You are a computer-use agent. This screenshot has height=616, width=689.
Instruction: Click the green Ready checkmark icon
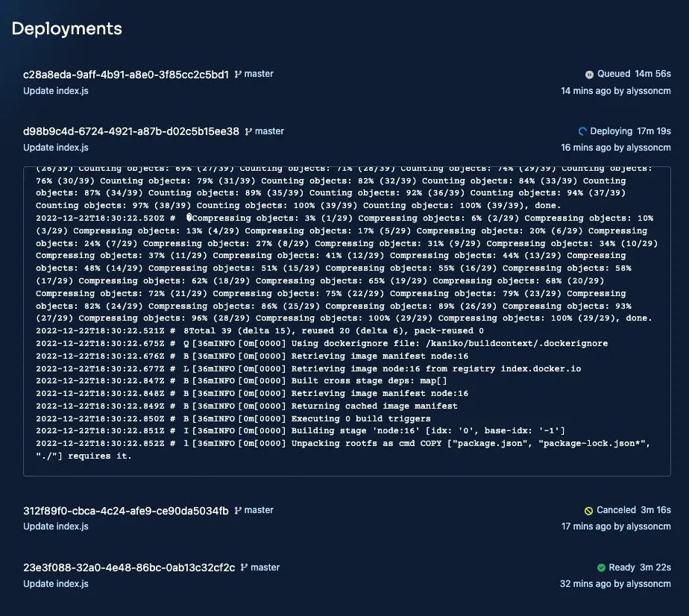(x=601, y=568)
